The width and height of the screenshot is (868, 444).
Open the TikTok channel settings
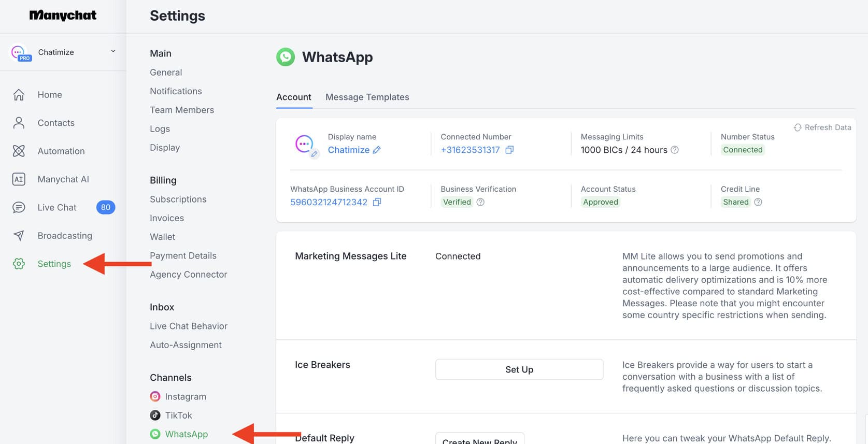point(178,416)
